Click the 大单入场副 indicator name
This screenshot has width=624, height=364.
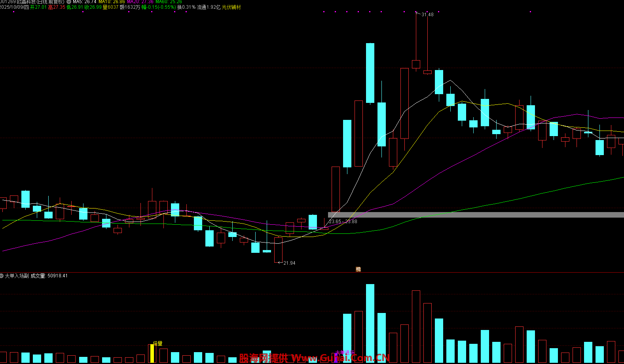[x=17, y=276]
